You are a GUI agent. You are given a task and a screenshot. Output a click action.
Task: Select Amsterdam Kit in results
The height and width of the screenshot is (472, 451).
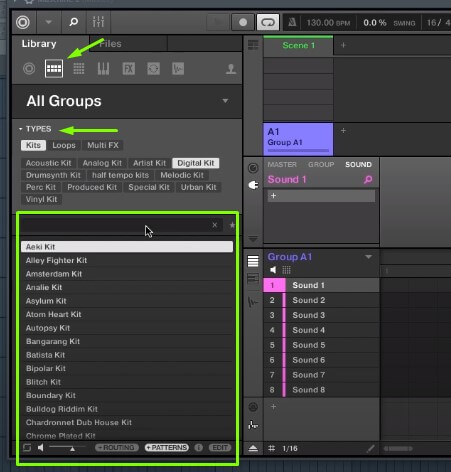[x=127, y=274]
